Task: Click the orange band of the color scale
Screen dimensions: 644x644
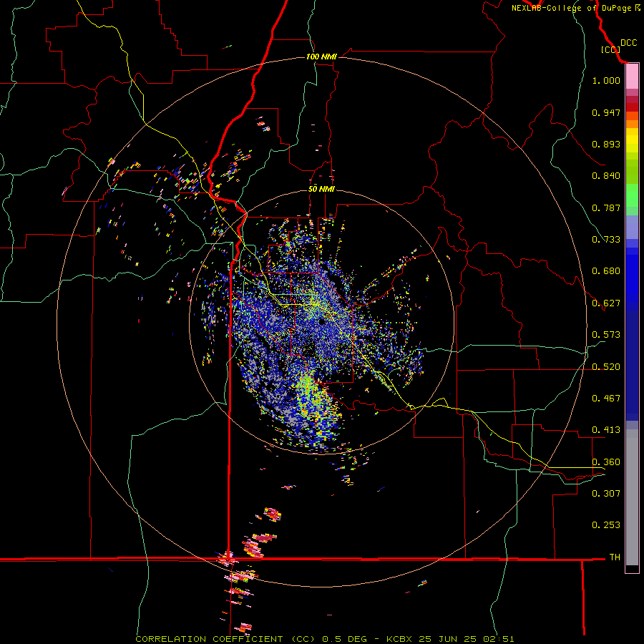Action: coord(632,124)
